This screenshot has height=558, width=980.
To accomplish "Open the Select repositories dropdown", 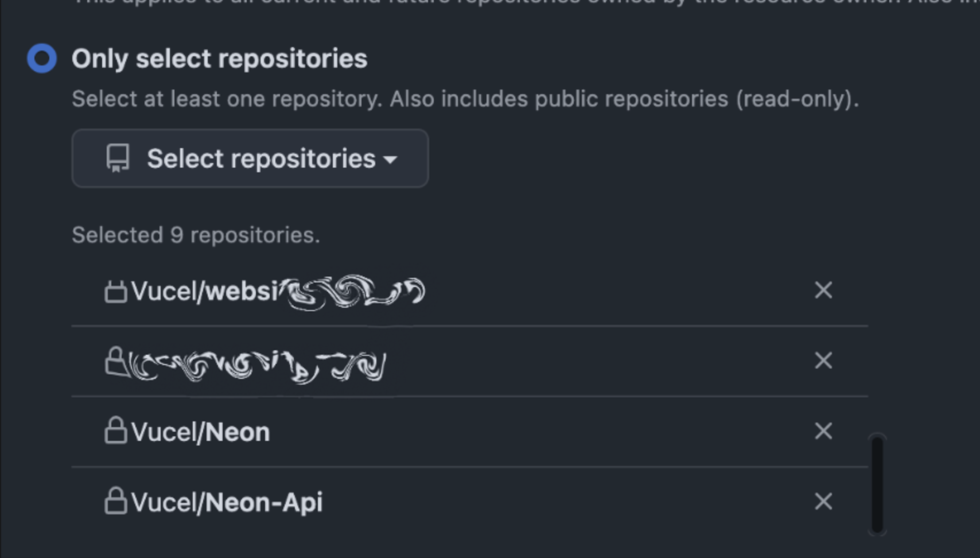I will 250,158.
